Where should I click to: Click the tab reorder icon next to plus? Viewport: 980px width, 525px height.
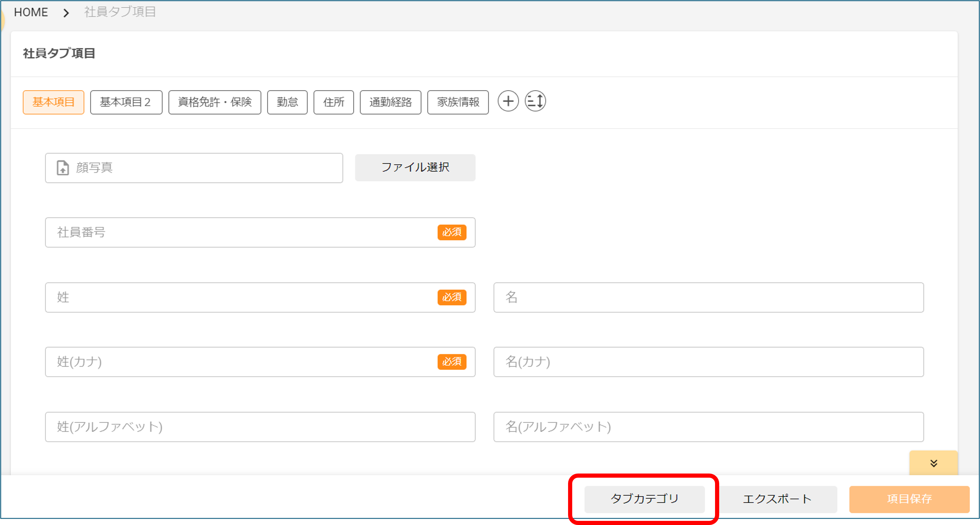coord(535,101)
